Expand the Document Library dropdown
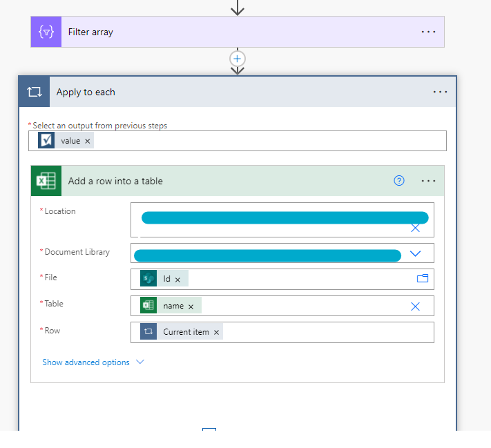Image resolution: width=491 pixels, height=448 pixels. click(x=415, y=253)
